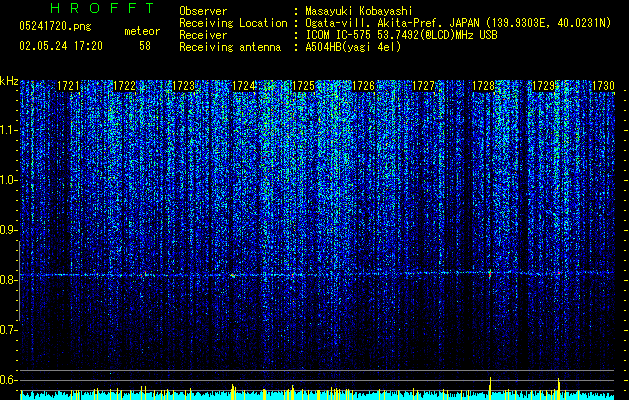
Task: Click the 0.8 kHz axis label
Action: tap(8, 280)
